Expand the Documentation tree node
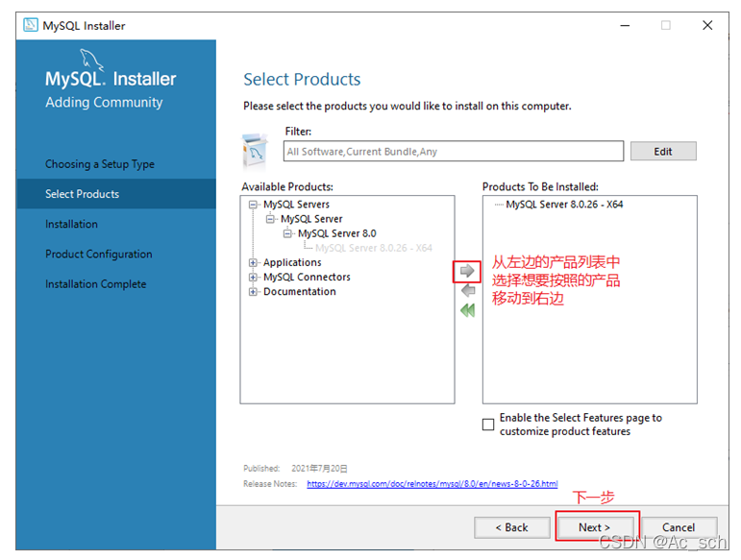 254,292
